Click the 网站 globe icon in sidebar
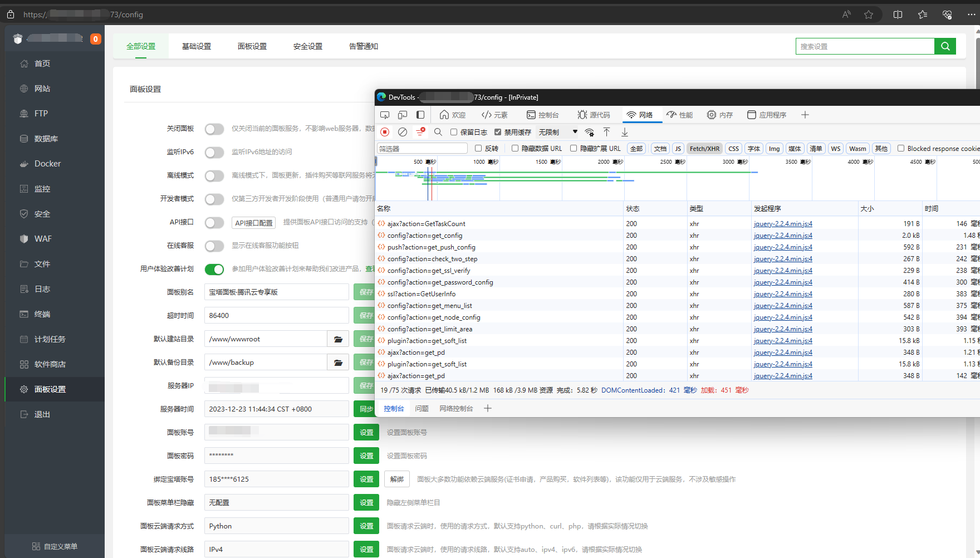 tap(24, 89)
